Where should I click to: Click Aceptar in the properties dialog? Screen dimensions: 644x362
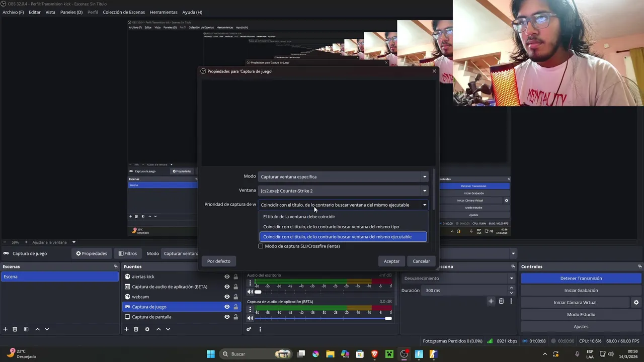391,261
